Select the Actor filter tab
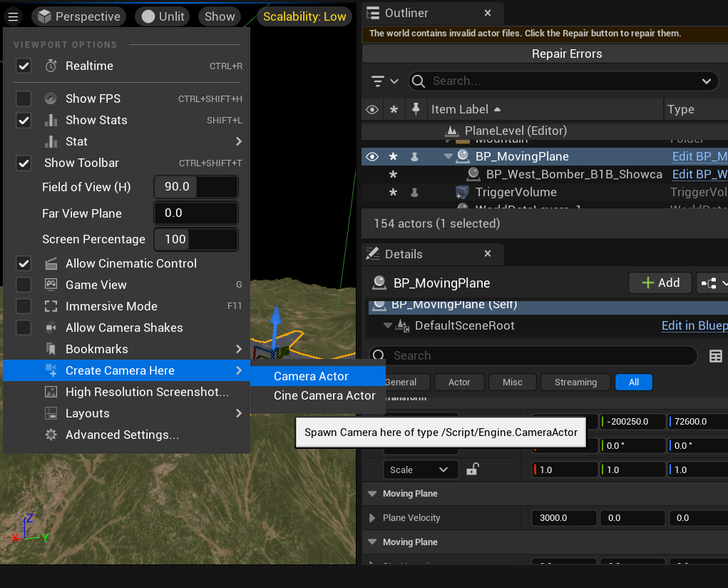 (x=459, y=382)
